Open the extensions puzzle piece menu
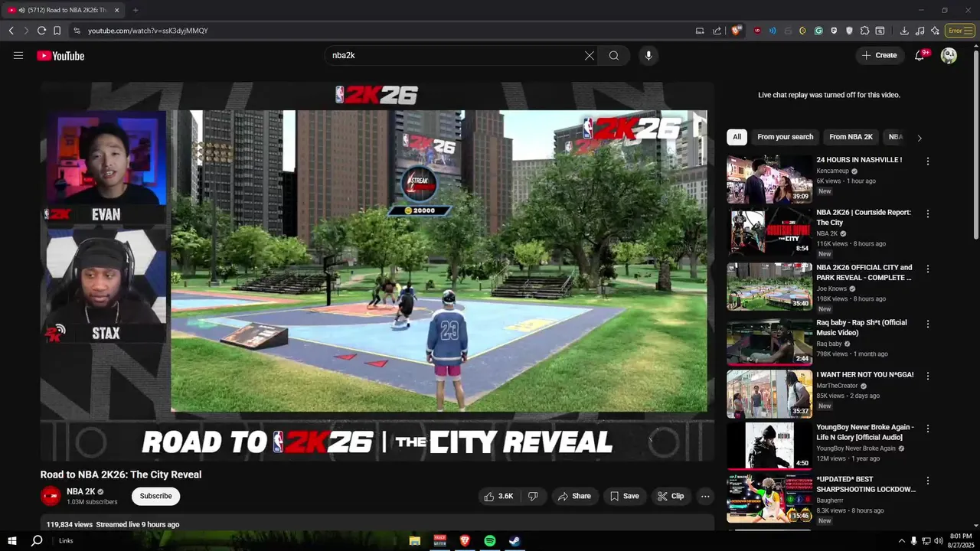The image size is (980, 551). (864, 31)
